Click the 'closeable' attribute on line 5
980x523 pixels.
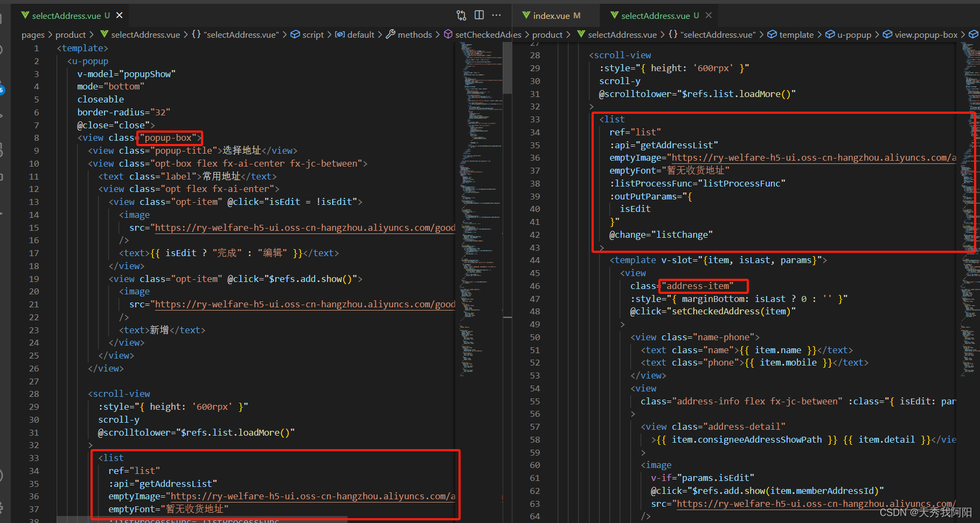tap(100, 99)
